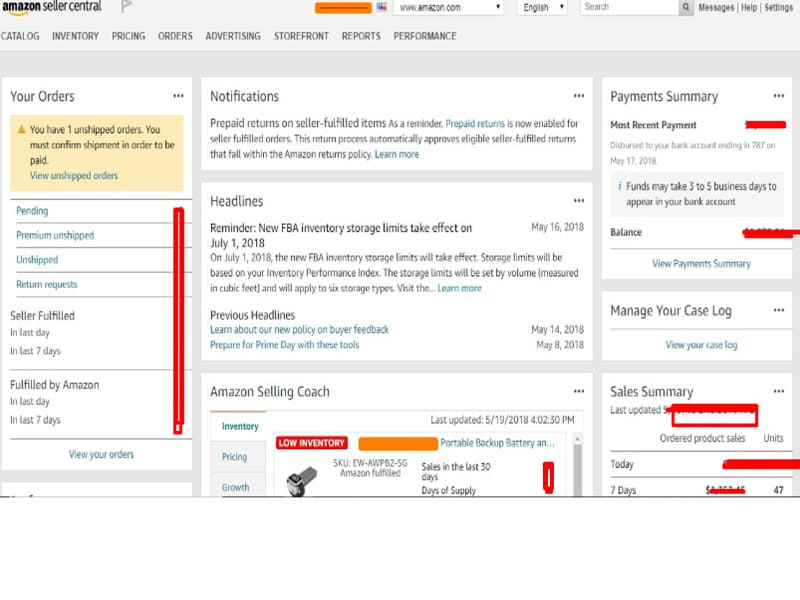800x600 pixels.
Task: Click the '47' units value for 7 Days
Action: [x=779, y=490]
